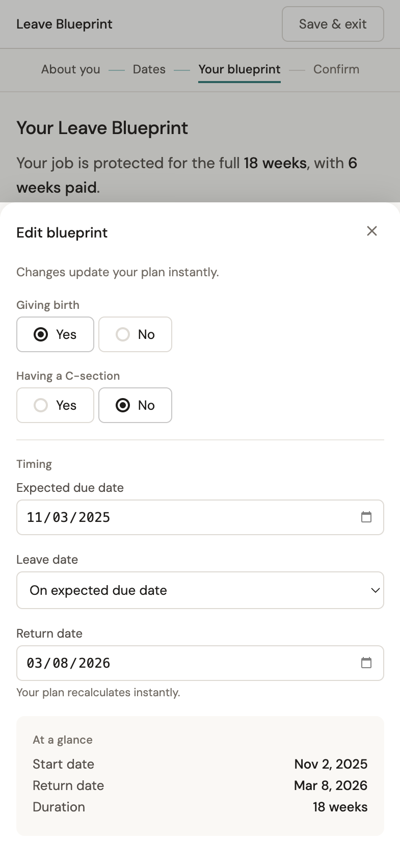This screenshot has width=400, height=868.
Task: Open calendar picker for return date
Action: pyautogui.click(x=366, y=663)
